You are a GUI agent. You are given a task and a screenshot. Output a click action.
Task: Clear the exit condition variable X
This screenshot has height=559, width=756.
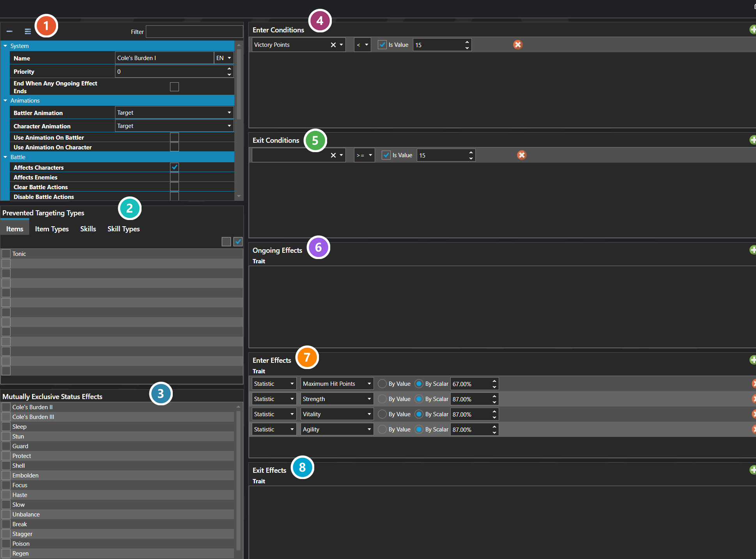pos(333,155)
